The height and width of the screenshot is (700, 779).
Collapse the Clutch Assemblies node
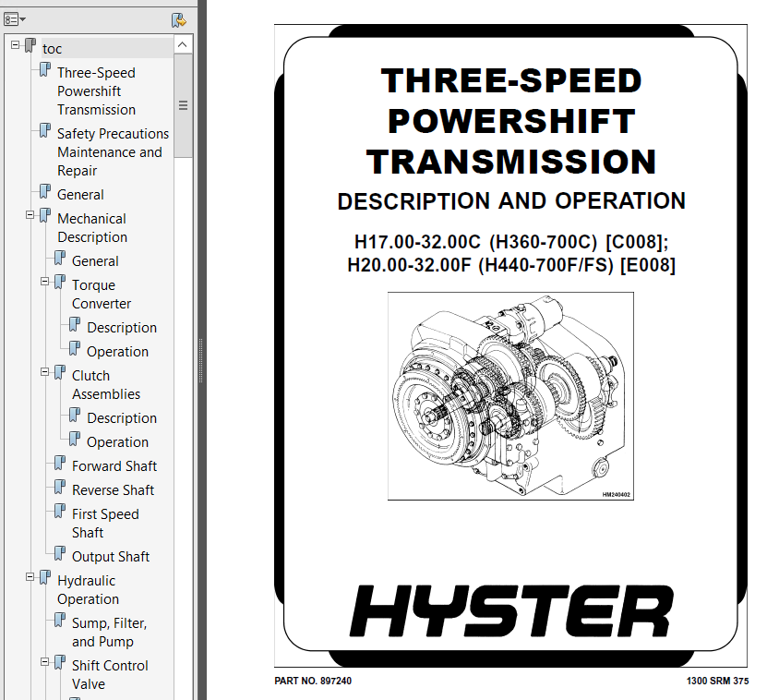[44, 372]
